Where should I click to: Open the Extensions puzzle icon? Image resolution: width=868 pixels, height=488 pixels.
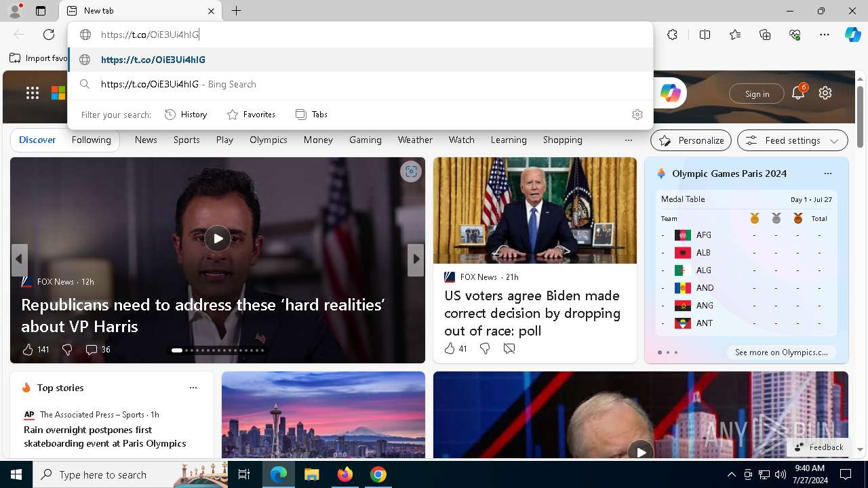[x=672, y=35]
